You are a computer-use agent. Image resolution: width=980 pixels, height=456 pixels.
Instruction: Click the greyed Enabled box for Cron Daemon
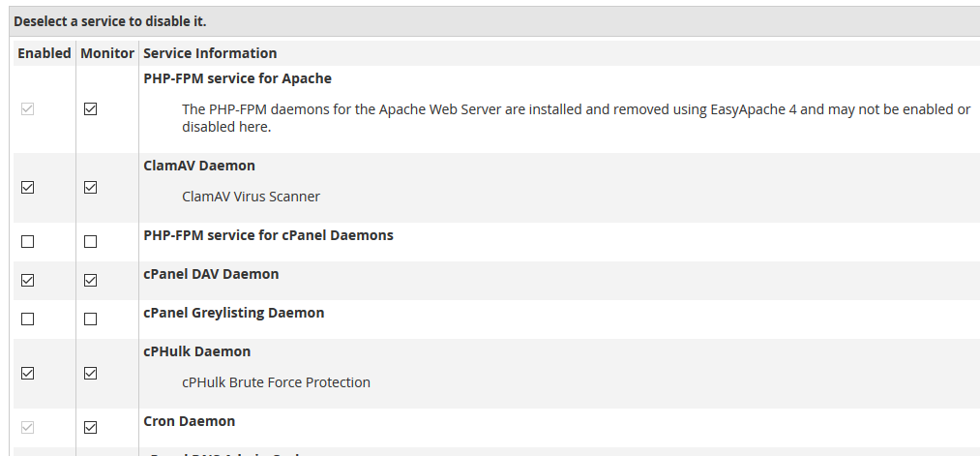[27, 428]
